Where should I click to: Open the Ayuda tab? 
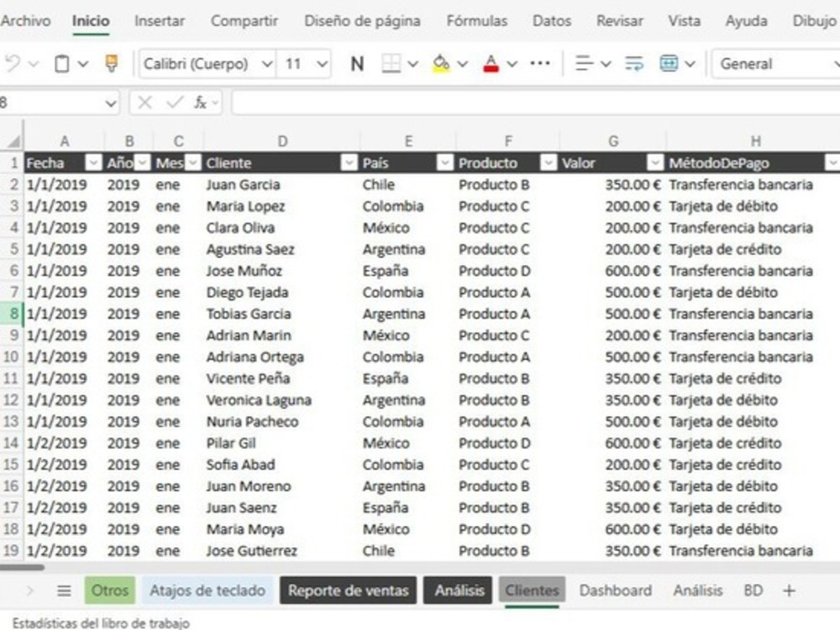(746, 21)
